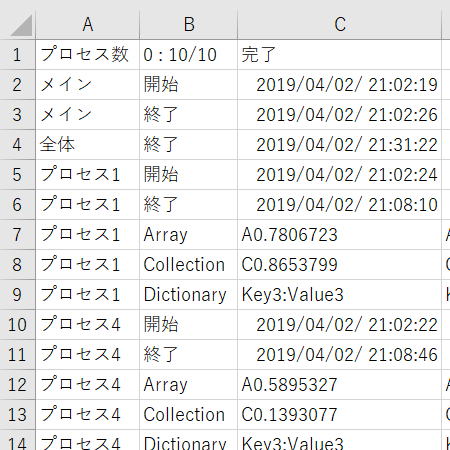Click timestamp 2019/04/02/ 21:02:19 cell
Image resolution: width=450 pixels, height=450 pixels.
[340, 85]
